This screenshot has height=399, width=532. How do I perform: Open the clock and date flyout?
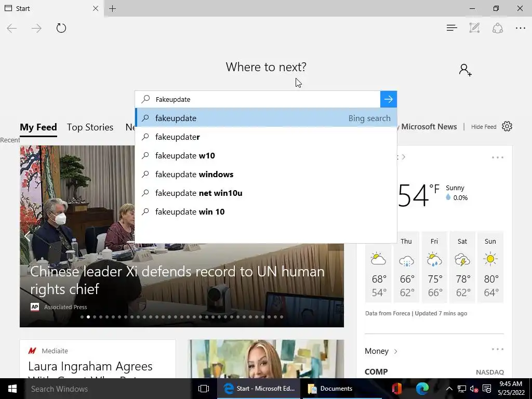point(511,389)
